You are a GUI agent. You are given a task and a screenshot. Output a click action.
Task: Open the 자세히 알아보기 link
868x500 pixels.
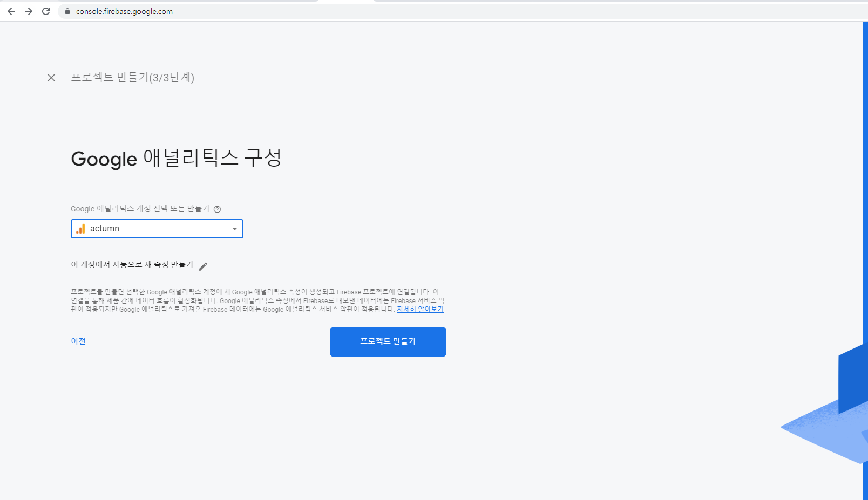click(420, 309)
